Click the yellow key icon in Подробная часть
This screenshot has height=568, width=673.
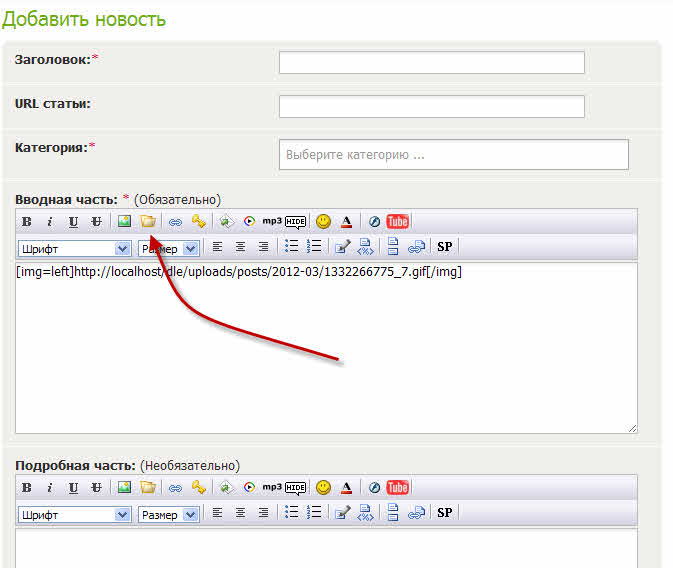(x=199, y=488)
